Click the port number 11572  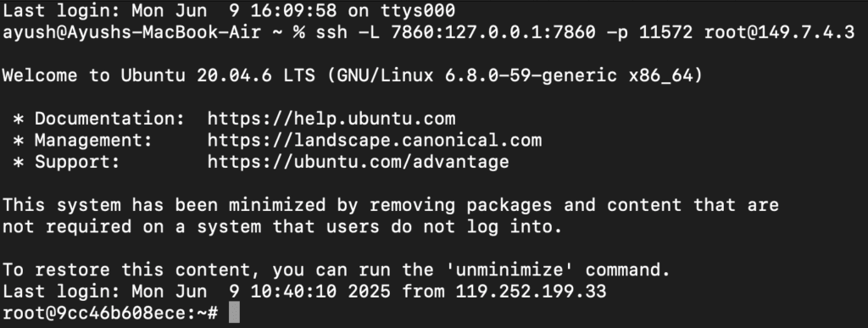click(x=666, y=32)
